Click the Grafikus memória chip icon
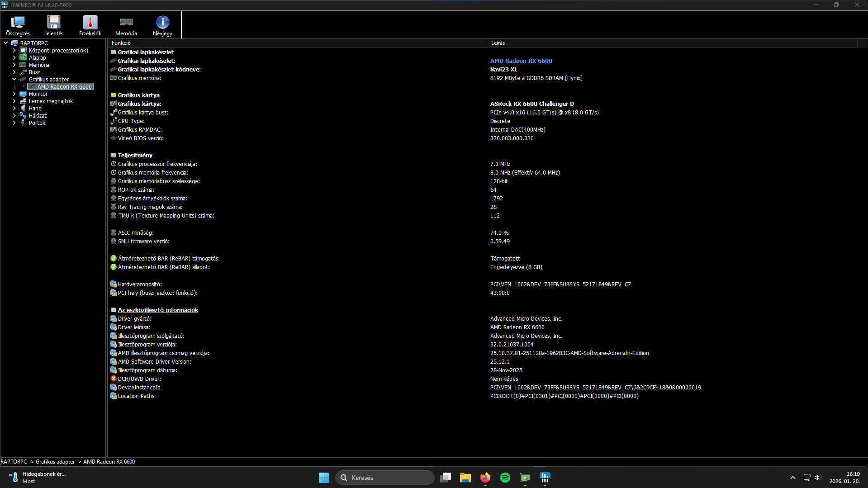 [114, 78]
